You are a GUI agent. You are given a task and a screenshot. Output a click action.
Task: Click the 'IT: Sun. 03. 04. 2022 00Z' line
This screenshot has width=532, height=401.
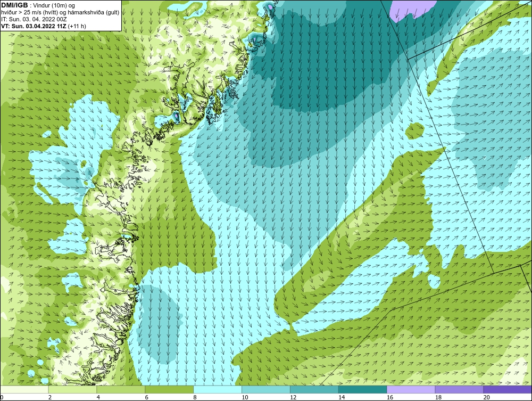tap(33, 19)
